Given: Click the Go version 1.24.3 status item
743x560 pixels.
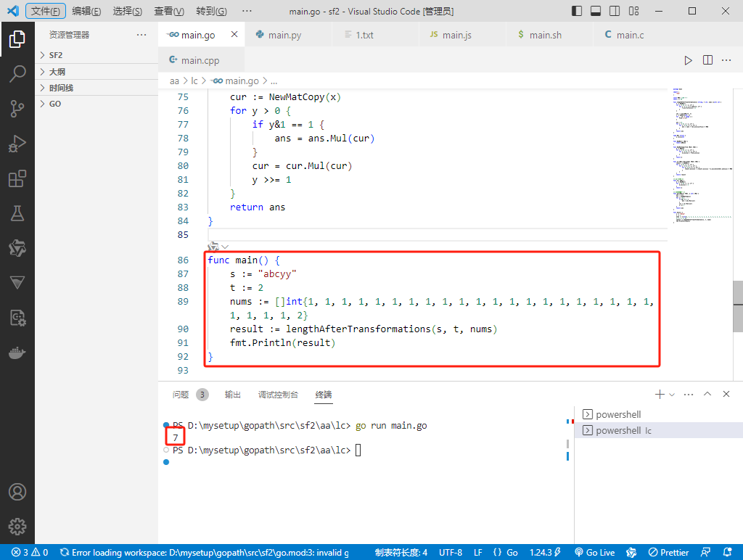Looking at the screenshot, I should click(545, 553).
